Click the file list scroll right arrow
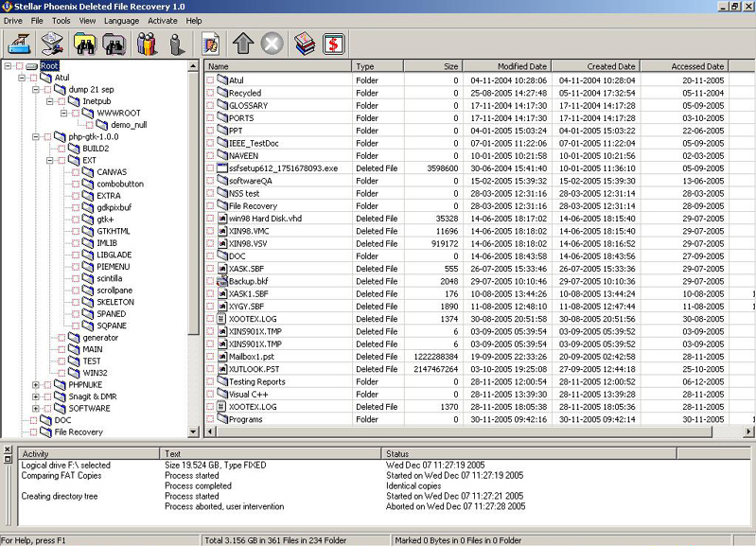The width and height of the screenshot is (756, 546). pyautogui.click(x=748, y=432)
